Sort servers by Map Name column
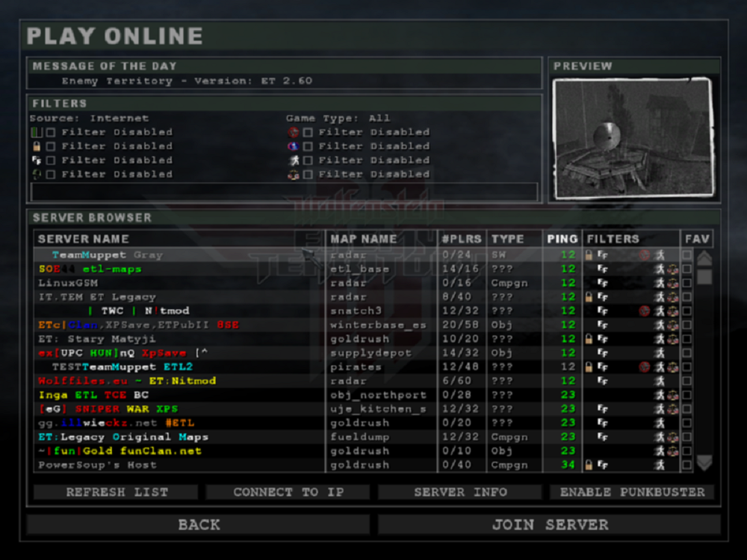Screen dimensions: 747x560 (382, 239)
